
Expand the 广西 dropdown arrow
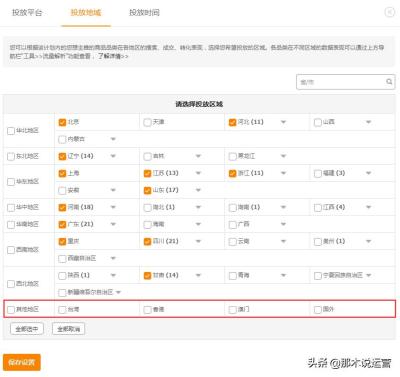pos(283,224)
